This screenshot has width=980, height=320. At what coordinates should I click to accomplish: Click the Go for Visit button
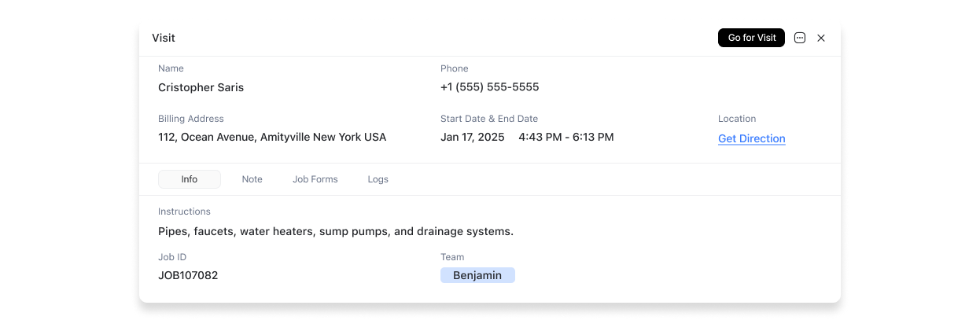click(x=751, y=38)
